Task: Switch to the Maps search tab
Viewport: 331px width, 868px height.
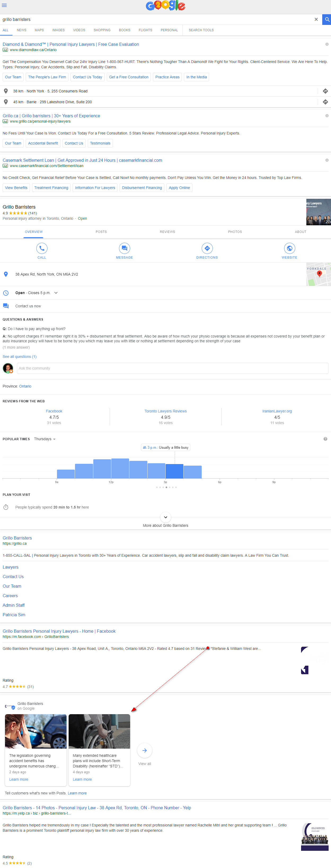Action: click(39, 30)
